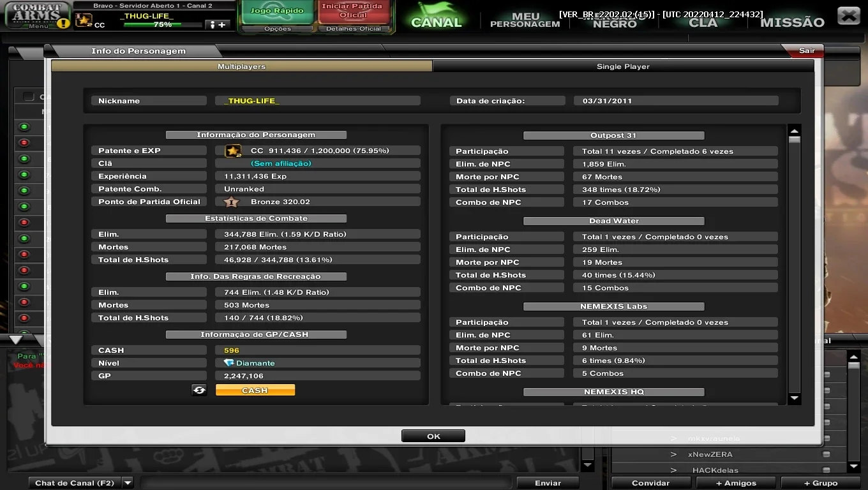Click the creation date 03/31/2011

pyautogui.click(x=607, y=101)
